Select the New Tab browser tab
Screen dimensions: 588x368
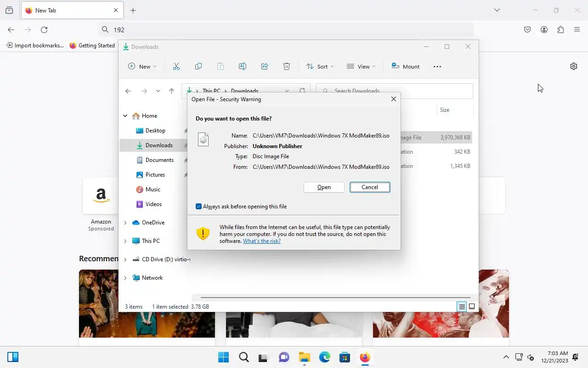pyautogui.click(x=72, y=11)
